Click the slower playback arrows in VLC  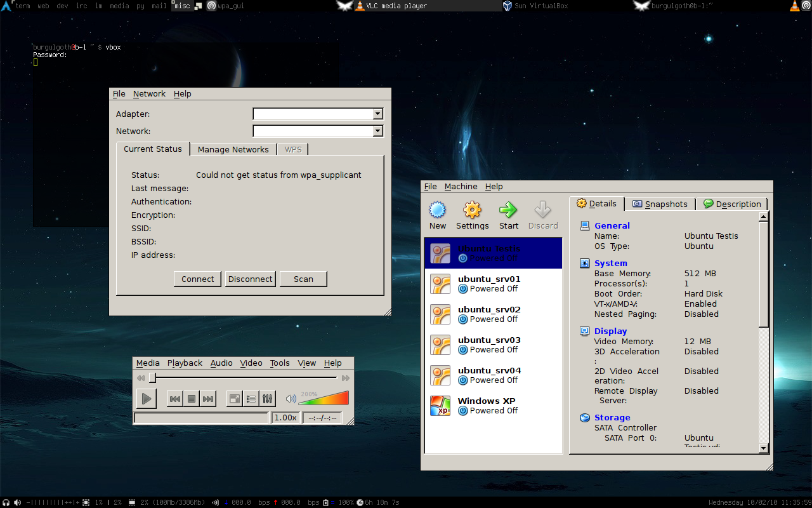coord(141,378)
